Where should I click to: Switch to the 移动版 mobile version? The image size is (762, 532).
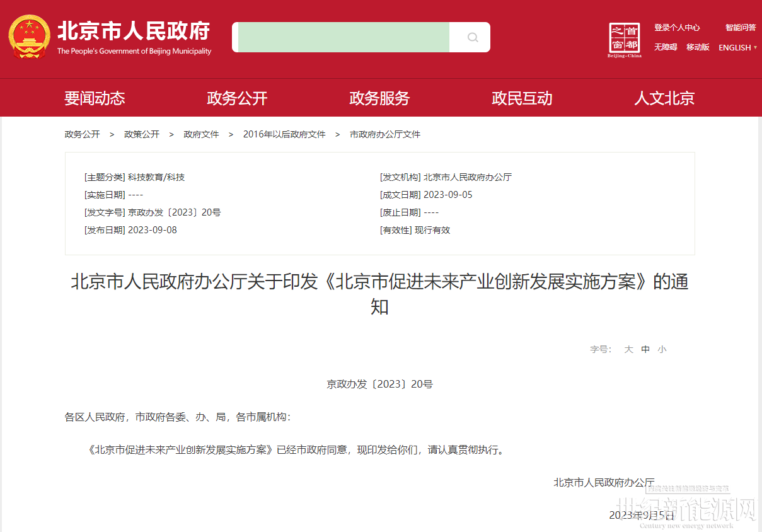point(698,47)
